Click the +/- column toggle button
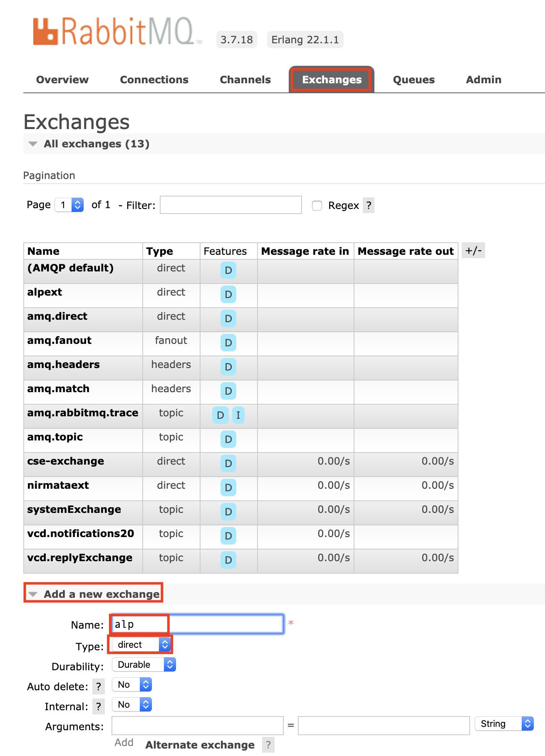Image resolution: width=545 pixels, height=756 pixels. [473, 251]
